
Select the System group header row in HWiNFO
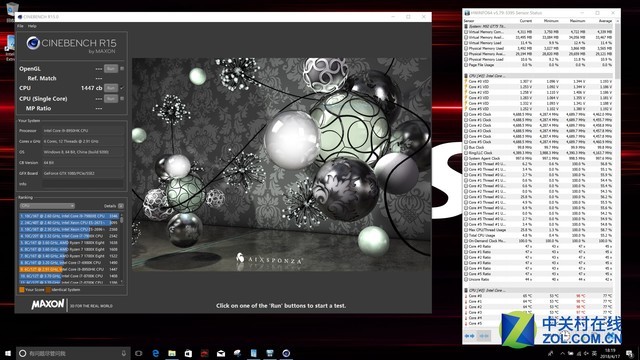coord(538,26)
